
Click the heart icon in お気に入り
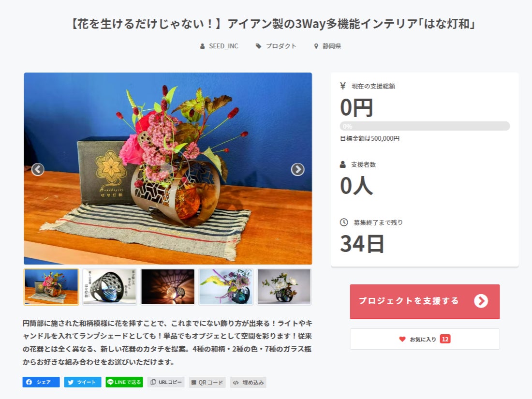[x=402, y=339]
